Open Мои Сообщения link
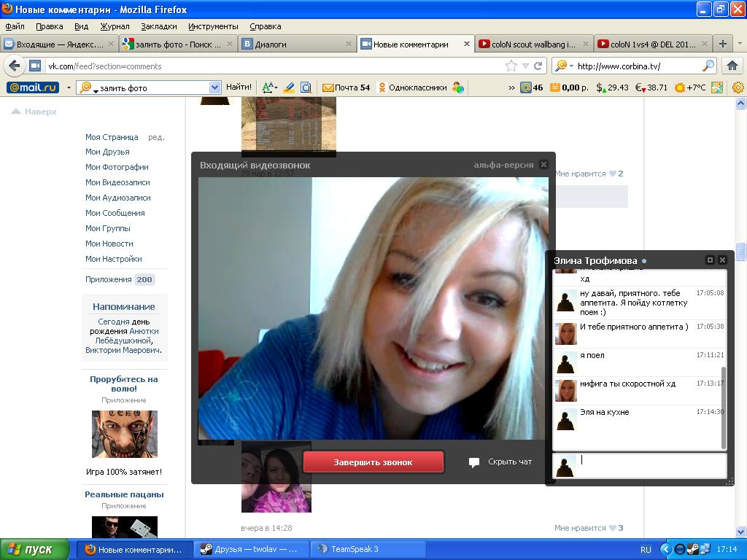 click(115, 213)
